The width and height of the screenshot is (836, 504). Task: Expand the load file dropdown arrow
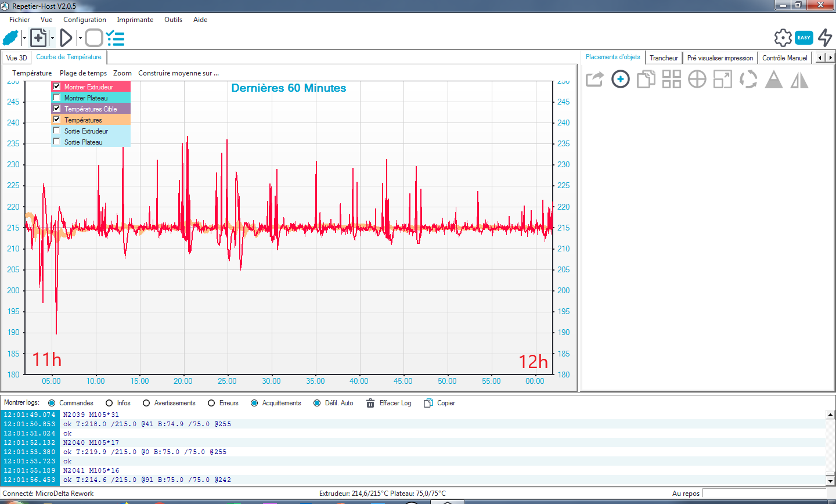point(52,38)
